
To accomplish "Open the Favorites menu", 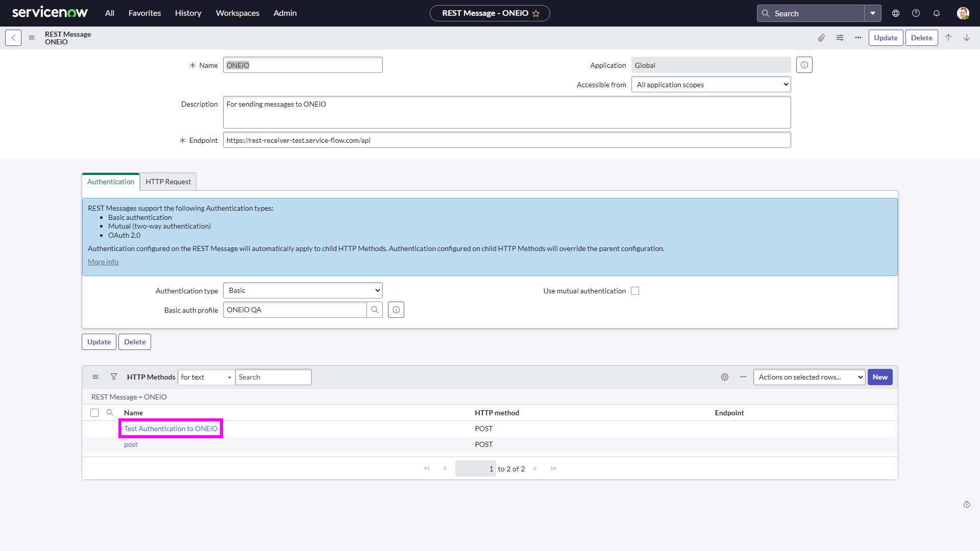I will tap(144, 13).
